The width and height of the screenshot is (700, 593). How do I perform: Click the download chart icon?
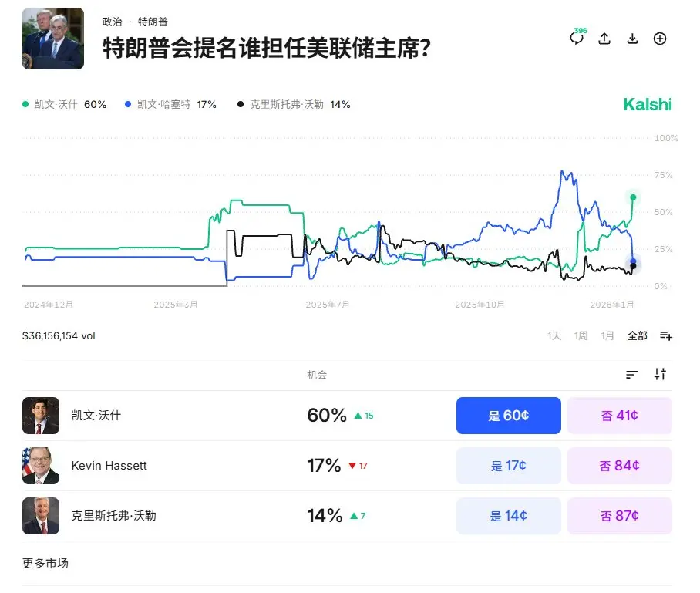point(632,39)
